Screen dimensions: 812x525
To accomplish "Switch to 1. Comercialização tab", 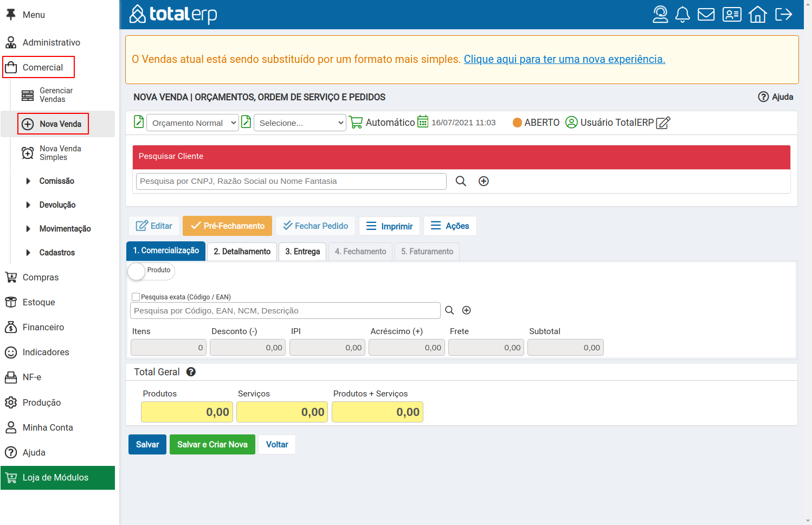I will [x=166, y=251].
